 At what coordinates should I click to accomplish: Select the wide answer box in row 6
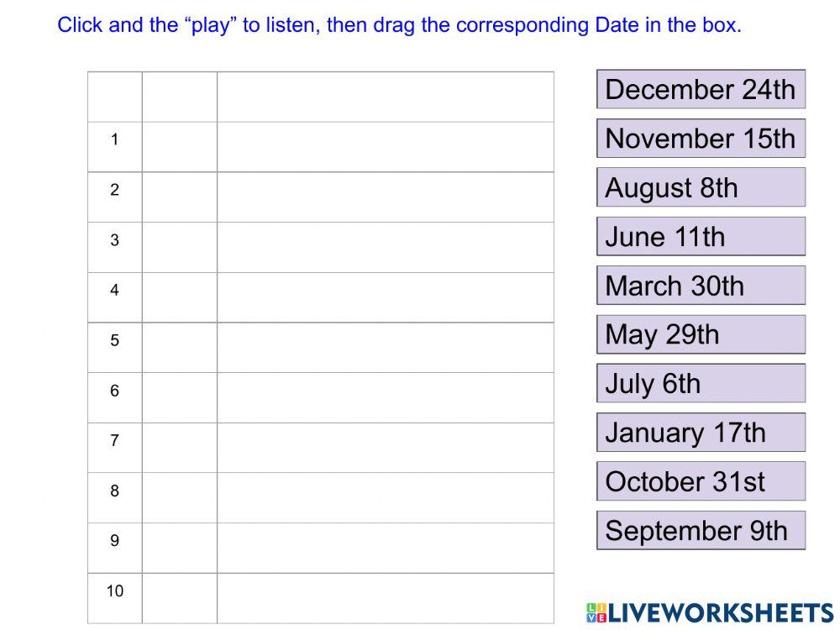pyautogui.click(x=385, y=397)
